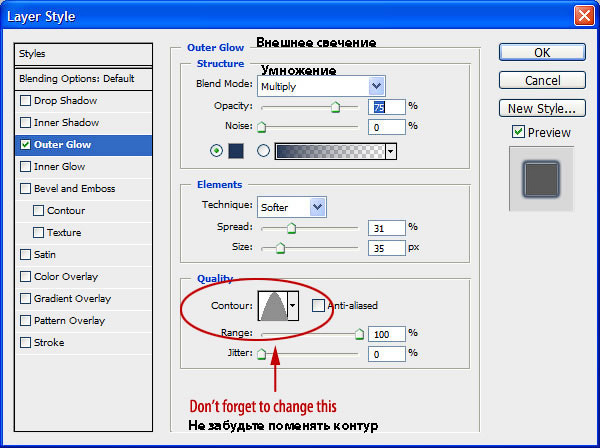Select the Outer Glow list entry label
Viewport: 600px width, 448px height.
tap(63, 145)
